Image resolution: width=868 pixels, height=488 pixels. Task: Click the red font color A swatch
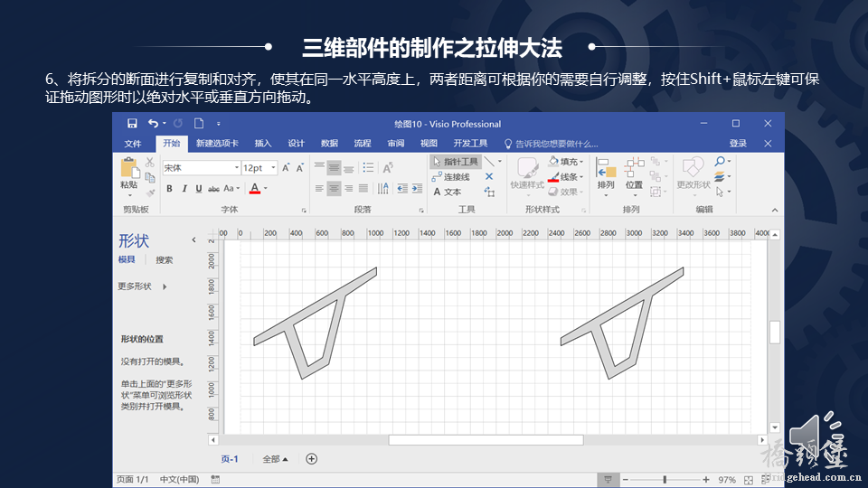255,189
